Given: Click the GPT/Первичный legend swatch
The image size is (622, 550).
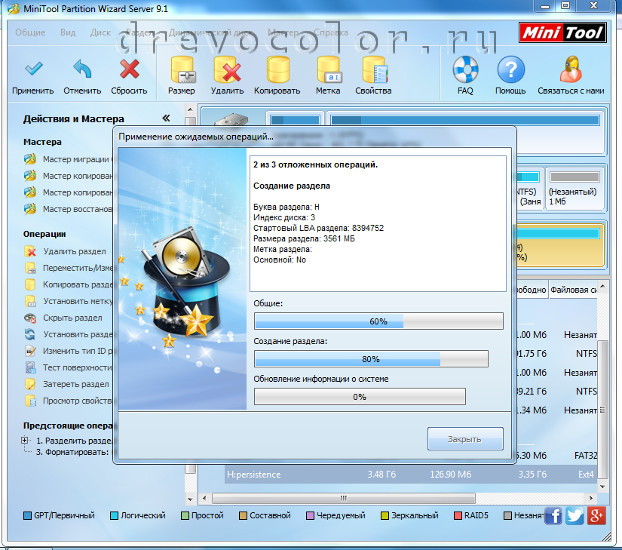Looking at the screenshot, I should coord(27,516).
